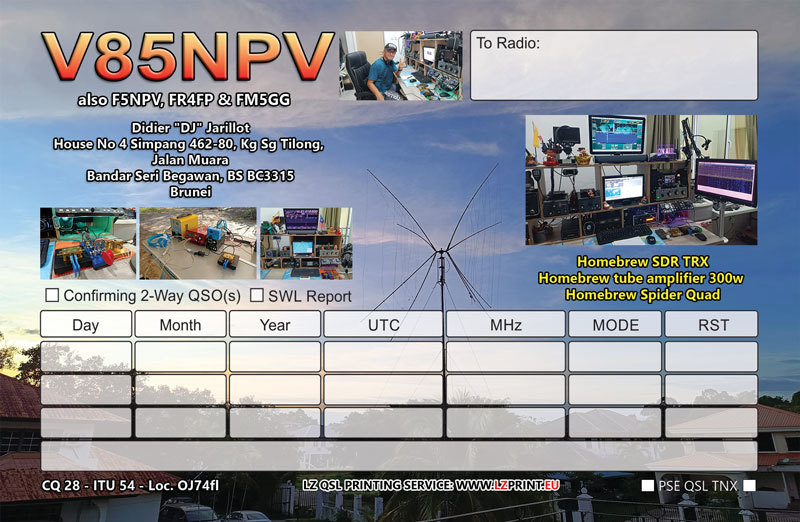Select the leftmost small workbench photo

[88, 243]
